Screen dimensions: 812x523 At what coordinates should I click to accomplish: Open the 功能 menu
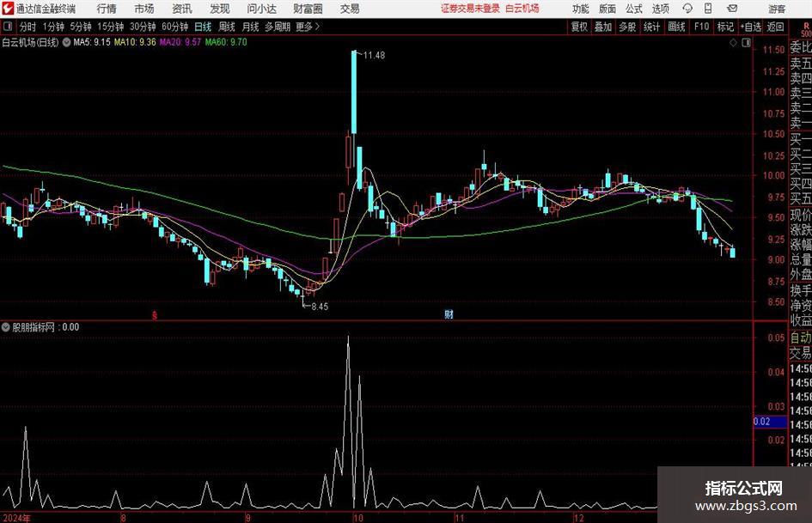[x=581, y=9]
